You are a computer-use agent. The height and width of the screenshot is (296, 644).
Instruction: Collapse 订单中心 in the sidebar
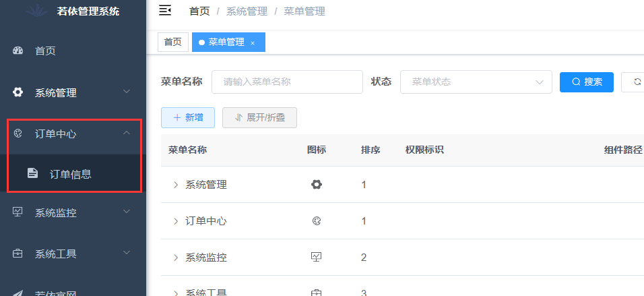pos(127,132)
